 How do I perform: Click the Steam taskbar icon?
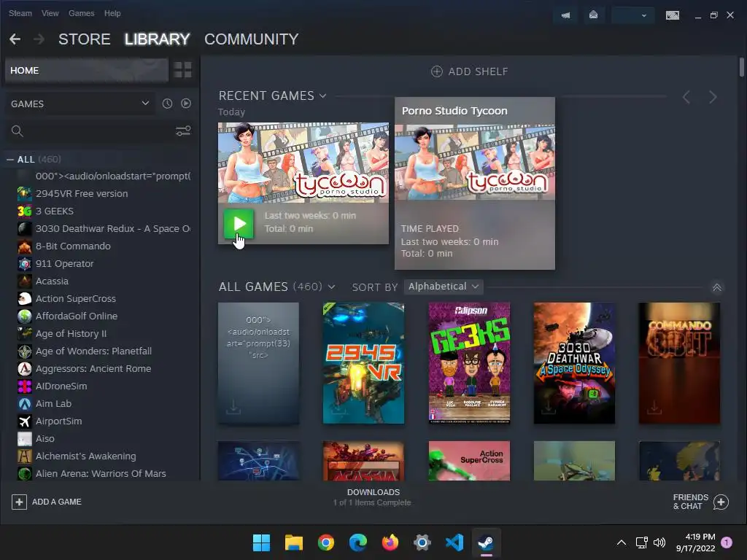pyautogui.click(x=486, y=542)
